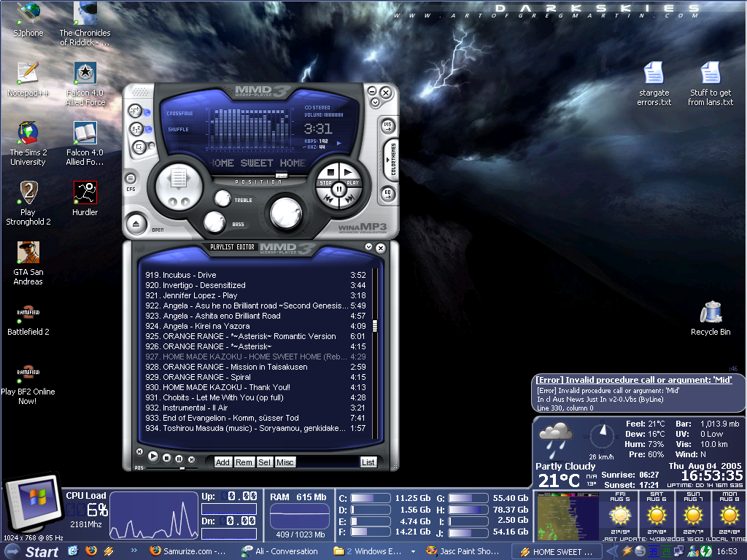Screen dimensions: 747x560
Task: Switch to Jasc Paint Shop taskbar item
Action: click(463, 551)
